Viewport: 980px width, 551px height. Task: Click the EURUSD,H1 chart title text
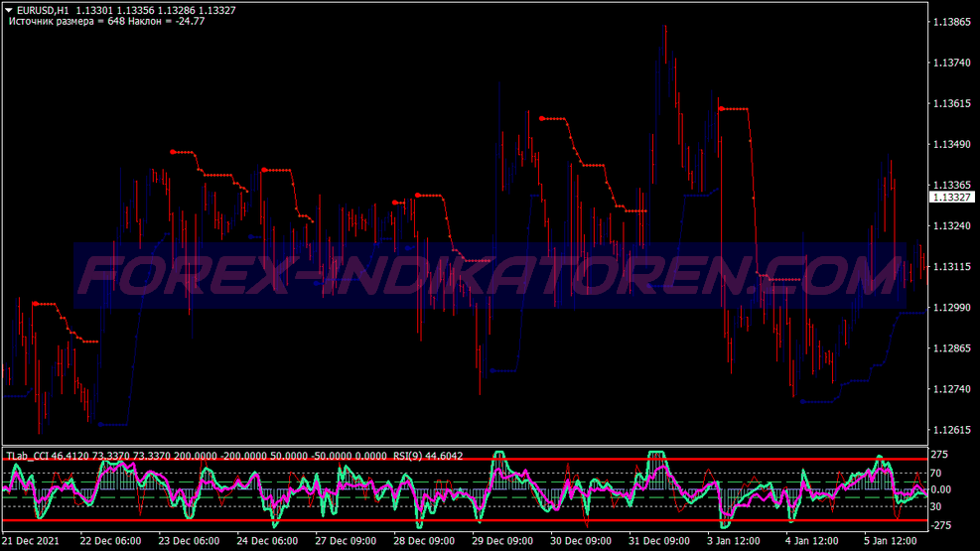click(43, 11)
